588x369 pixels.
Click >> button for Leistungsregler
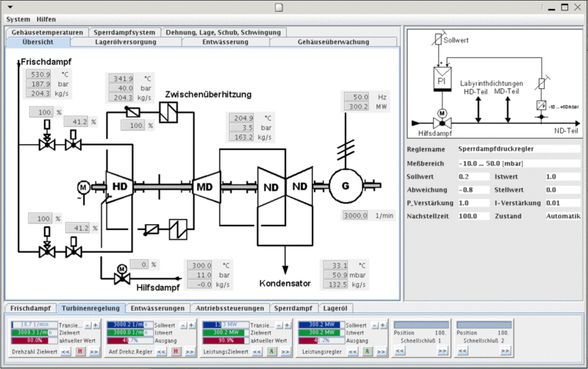point(381,351)
